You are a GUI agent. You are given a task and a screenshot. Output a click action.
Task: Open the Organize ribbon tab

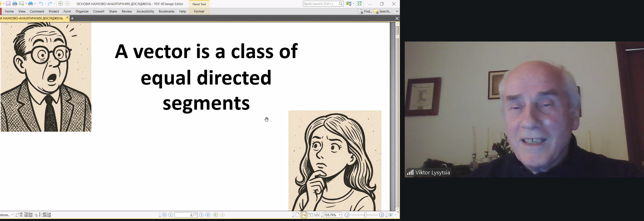tap(82, 11)
